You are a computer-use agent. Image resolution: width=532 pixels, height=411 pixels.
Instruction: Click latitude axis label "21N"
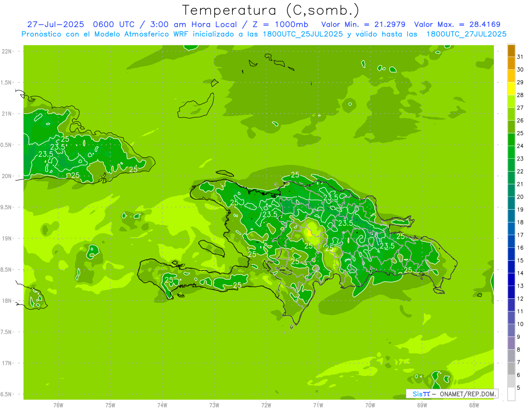tap(7, 114)
